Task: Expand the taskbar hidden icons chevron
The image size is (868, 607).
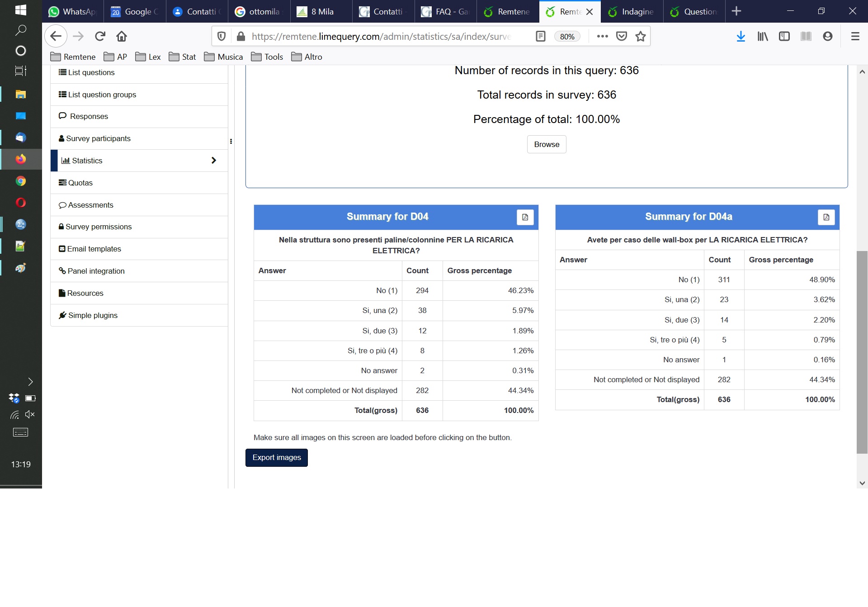Action: [x=30, y=382]
